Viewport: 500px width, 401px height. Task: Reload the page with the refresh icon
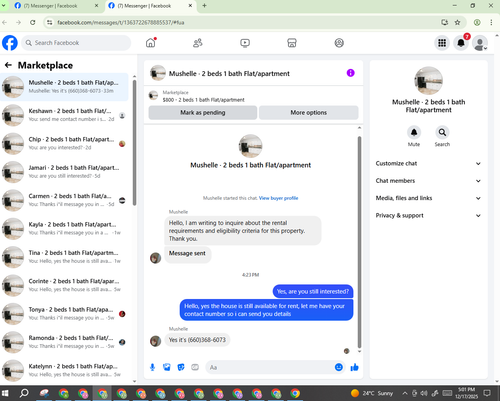point(33,22)
